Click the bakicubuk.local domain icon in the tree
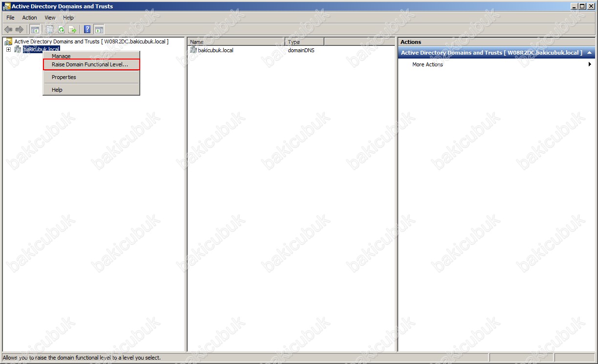The width and height of the screenshot is (598, 364). pyautogui.click(x=18, y=49)
